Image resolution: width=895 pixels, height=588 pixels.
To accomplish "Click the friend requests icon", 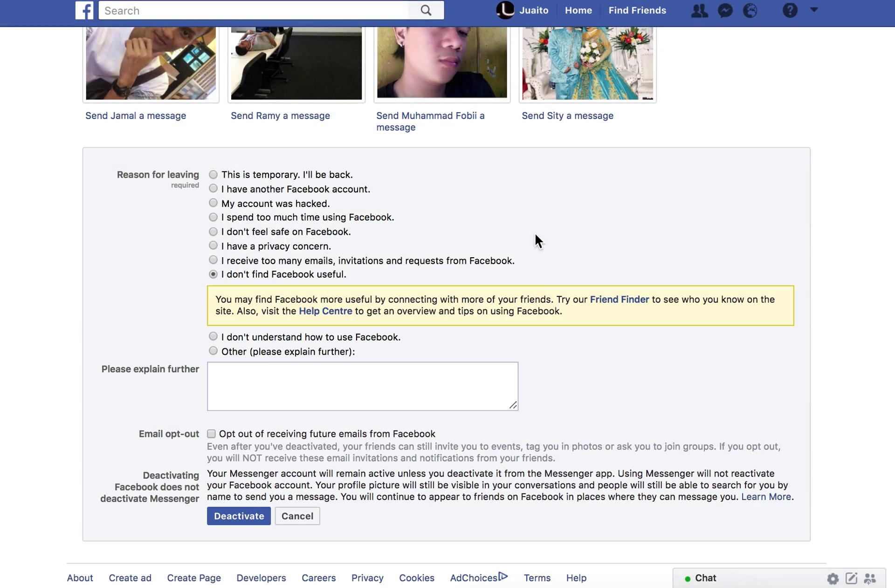I will coord(698,10).
